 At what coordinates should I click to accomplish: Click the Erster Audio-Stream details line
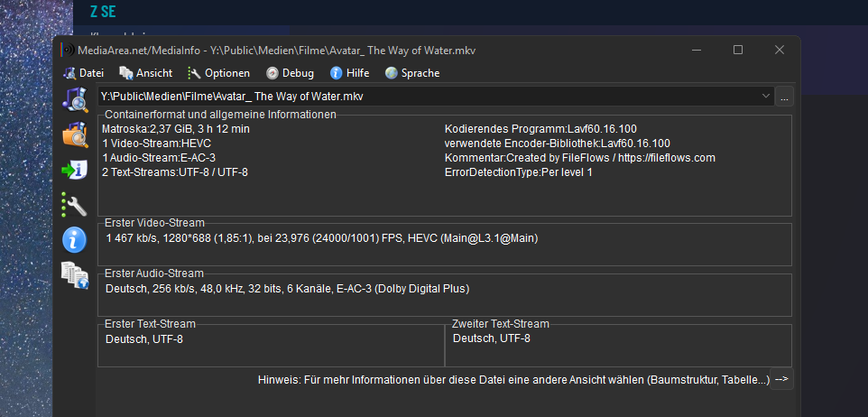[287, 289]
